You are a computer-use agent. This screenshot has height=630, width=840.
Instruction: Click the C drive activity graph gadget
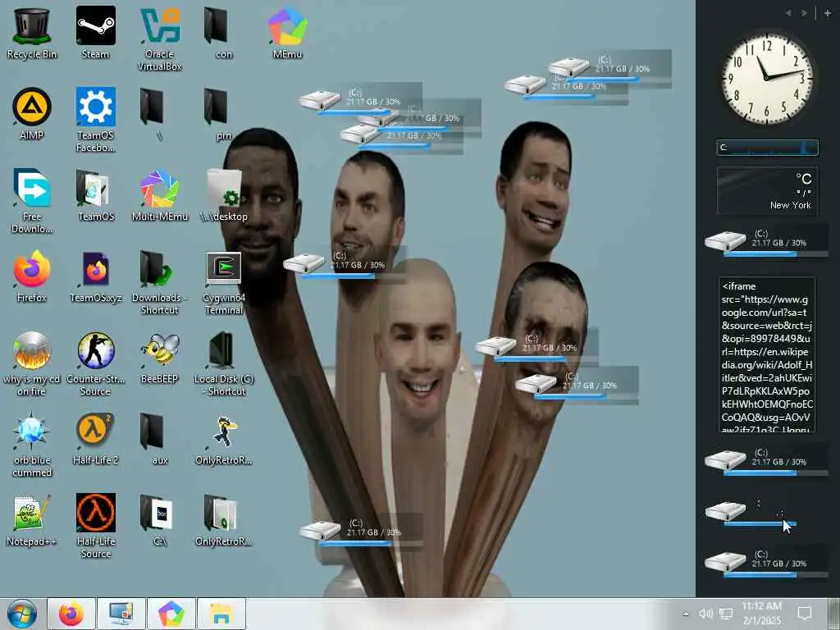click(x=767, y=148)
